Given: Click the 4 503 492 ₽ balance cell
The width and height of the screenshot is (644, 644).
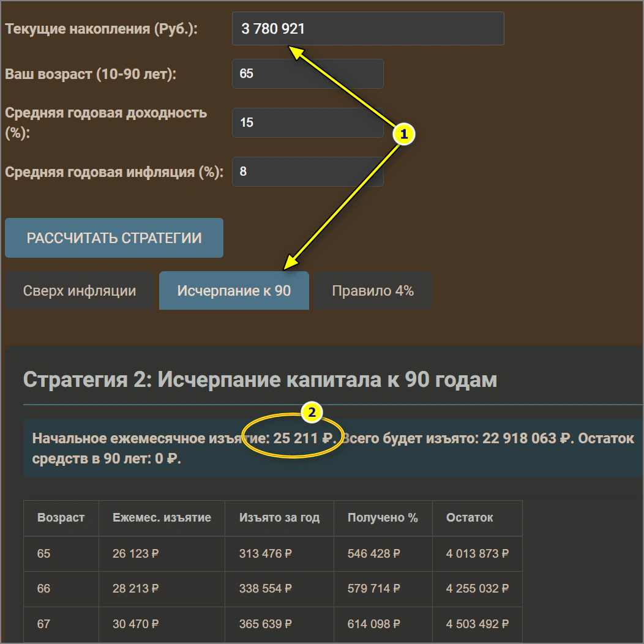Looking at the screenshot, I should 477,624.
